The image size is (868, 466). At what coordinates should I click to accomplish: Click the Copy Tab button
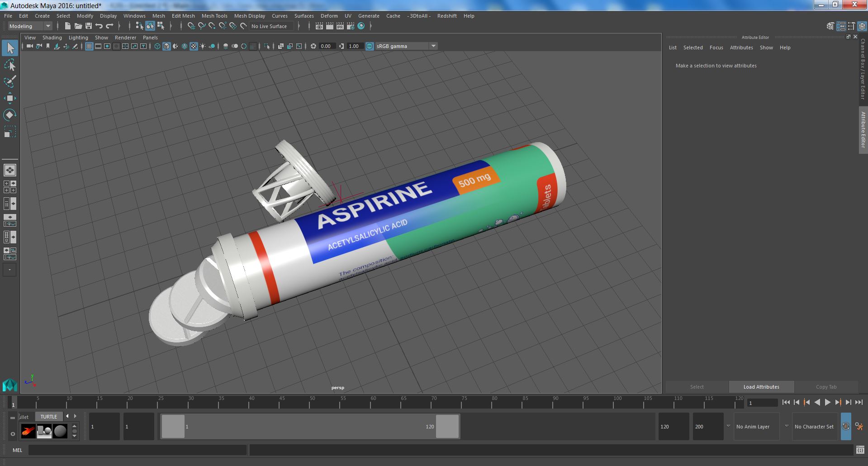826,387
